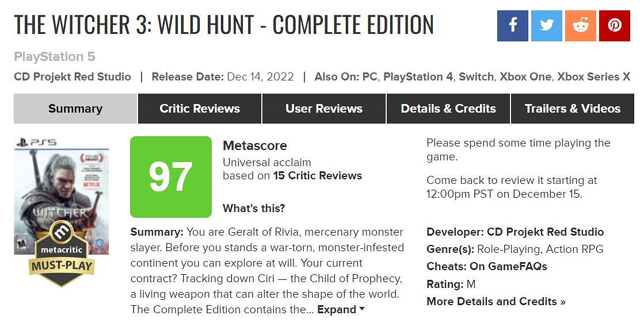Screen dimensions: 644x323
Task: Open the Xbox Series X version
Action: coord(593,76)
